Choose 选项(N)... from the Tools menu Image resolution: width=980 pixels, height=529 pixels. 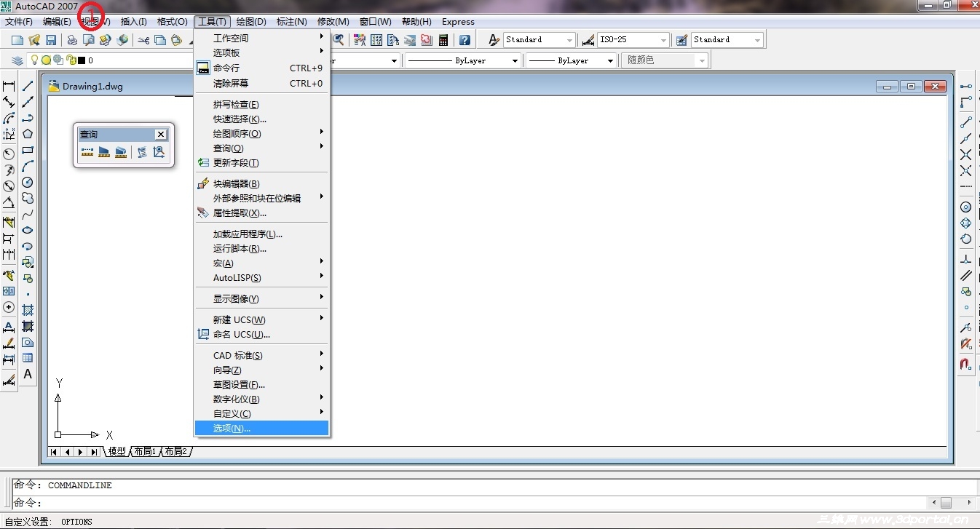point(262,429)
